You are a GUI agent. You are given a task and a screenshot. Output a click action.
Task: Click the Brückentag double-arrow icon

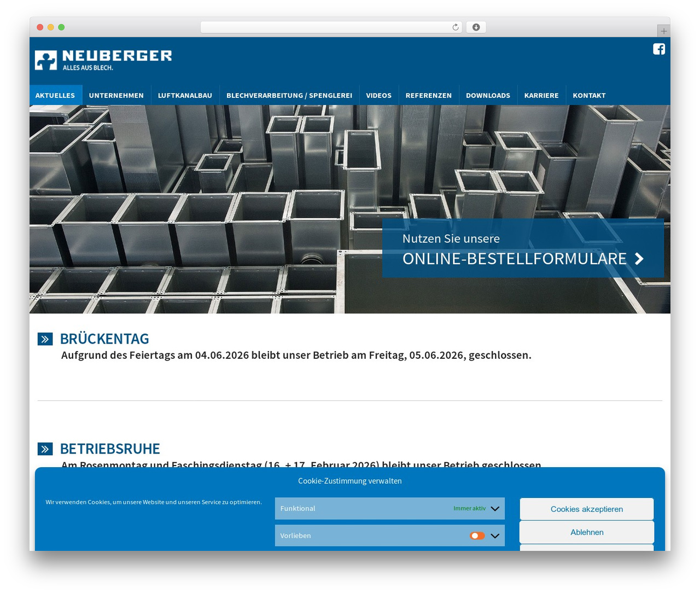[45, 339]
